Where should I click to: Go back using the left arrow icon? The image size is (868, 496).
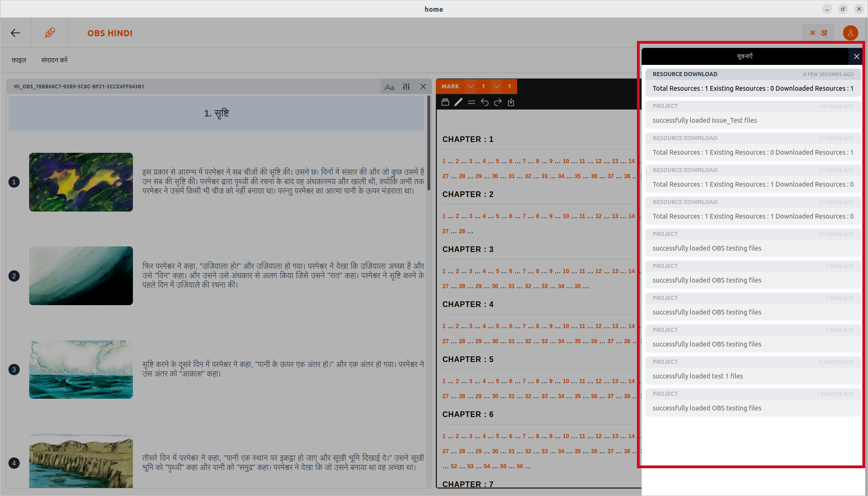click(15, 33)
